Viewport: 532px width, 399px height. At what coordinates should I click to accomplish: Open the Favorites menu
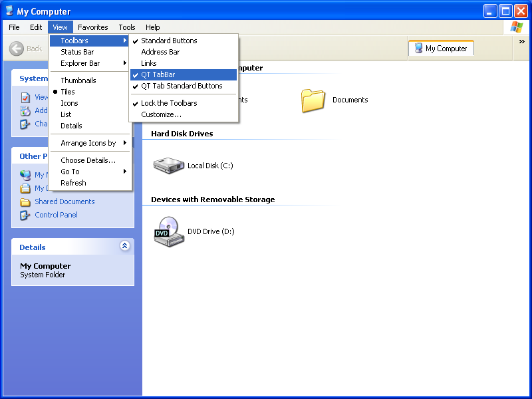pyautogui.click(x=92, y=27)
